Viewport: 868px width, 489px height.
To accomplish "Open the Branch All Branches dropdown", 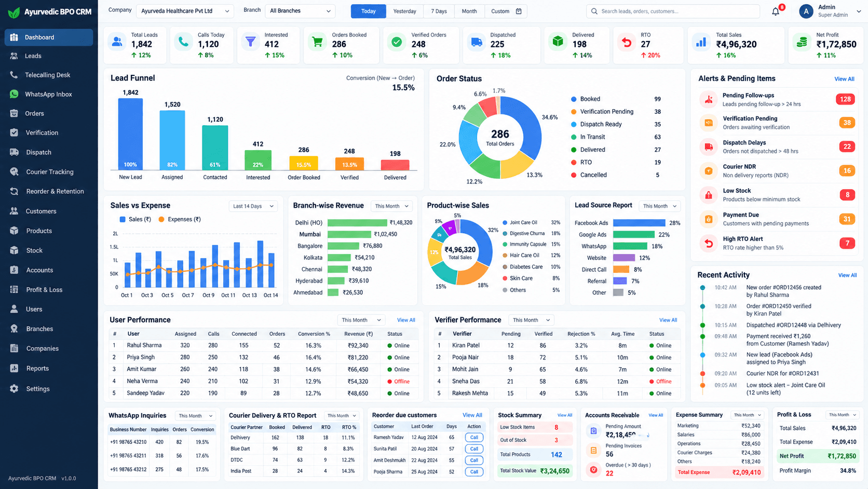I will coord(300,11).
